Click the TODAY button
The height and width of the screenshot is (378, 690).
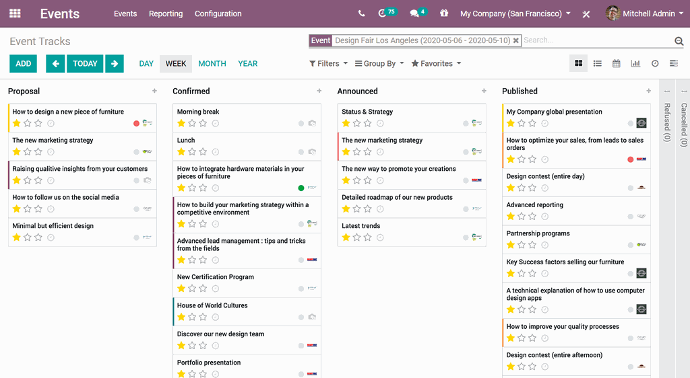click(x=85, y=63)
